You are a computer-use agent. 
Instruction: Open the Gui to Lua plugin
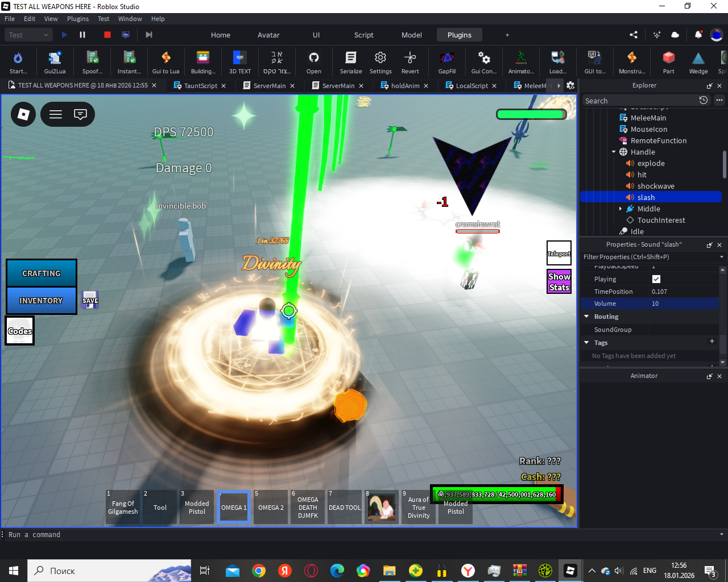click(x=166, y=62)
